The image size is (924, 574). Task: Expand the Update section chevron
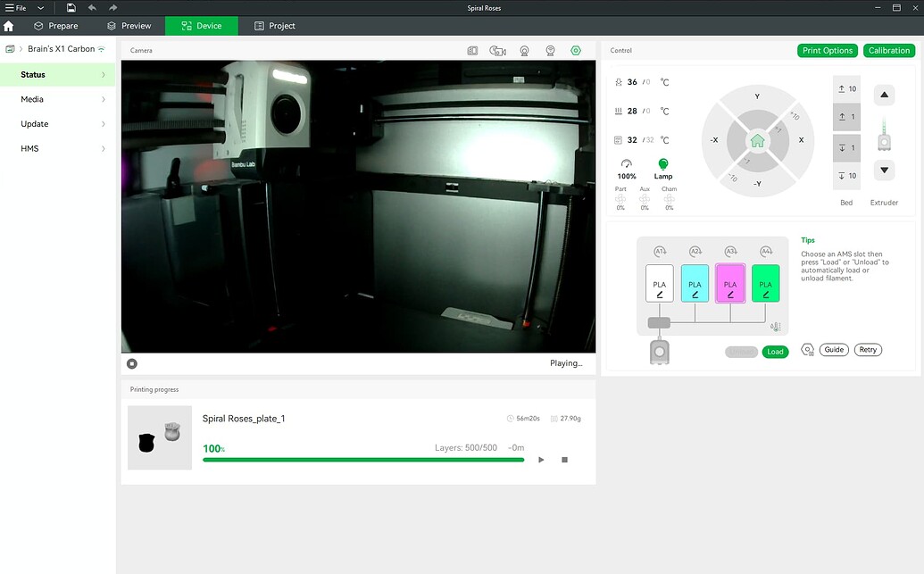[104, 124]
